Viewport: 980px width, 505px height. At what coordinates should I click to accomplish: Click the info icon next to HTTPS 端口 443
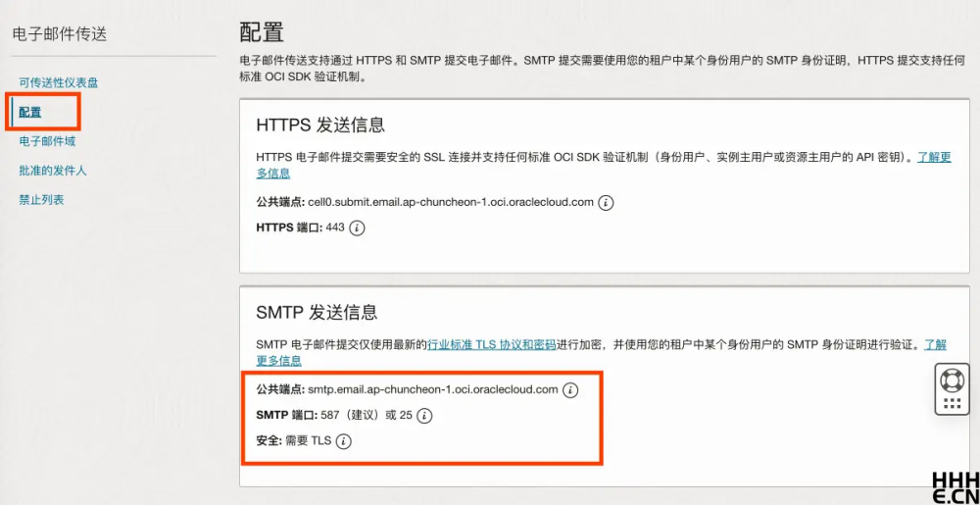pos(357,228)
